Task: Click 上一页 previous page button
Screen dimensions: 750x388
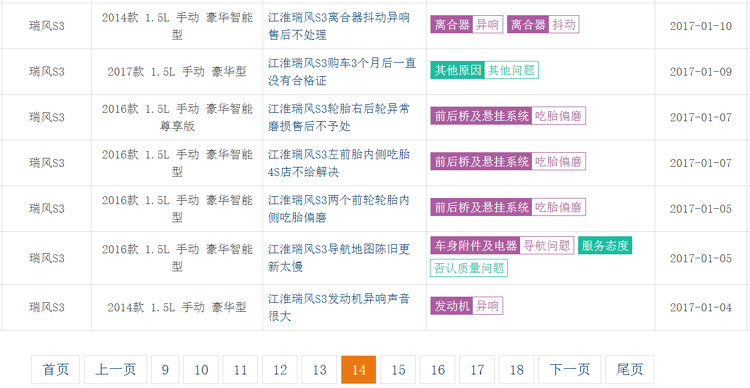Action: pos(115,369)
